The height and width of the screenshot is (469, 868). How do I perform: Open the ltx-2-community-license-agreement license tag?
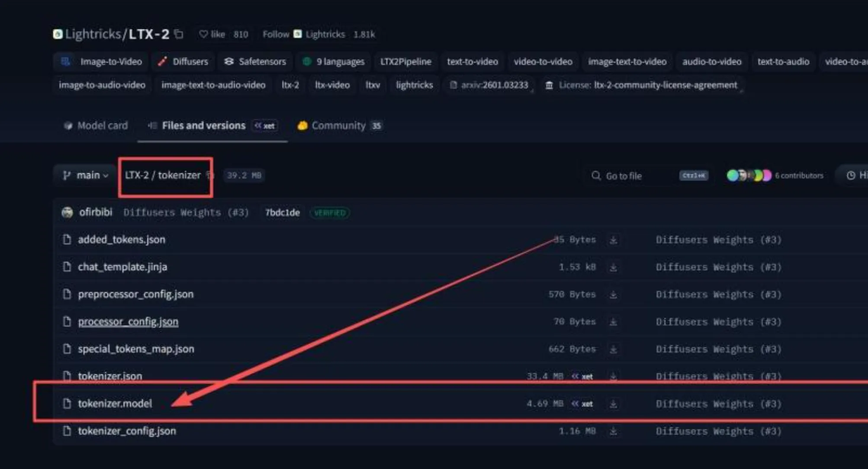point(642,85)
